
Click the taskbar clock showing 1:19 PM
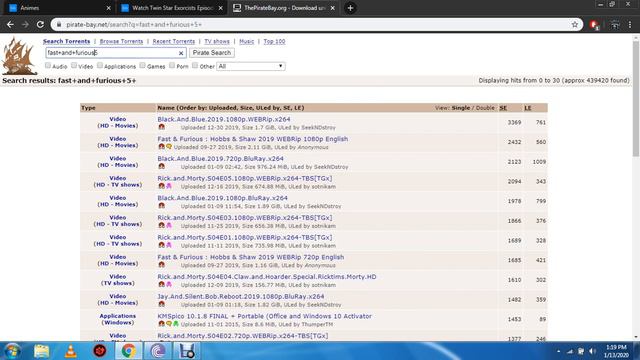616,351
